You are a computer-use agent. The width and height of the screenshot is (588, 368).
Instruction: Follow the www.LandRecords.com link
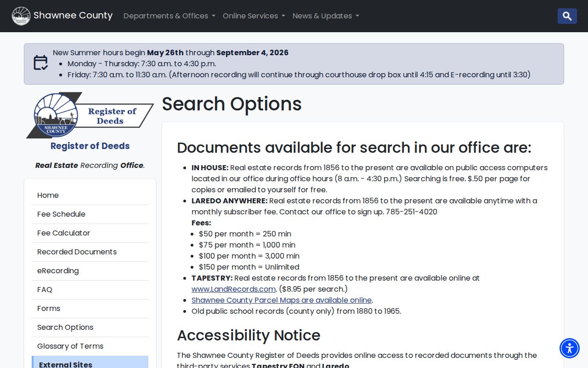tap(233, 289)
